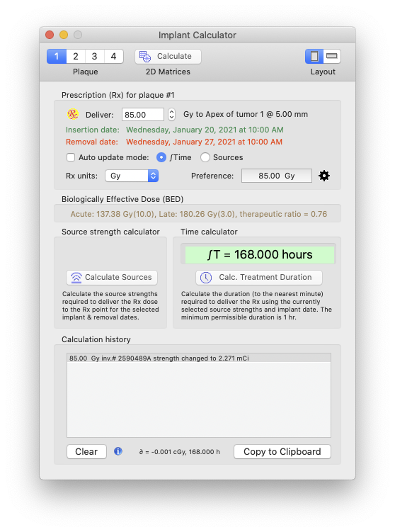Click the Deliver dose stepper arrows
Screen dimensions: 395x532
coord(171,114)
